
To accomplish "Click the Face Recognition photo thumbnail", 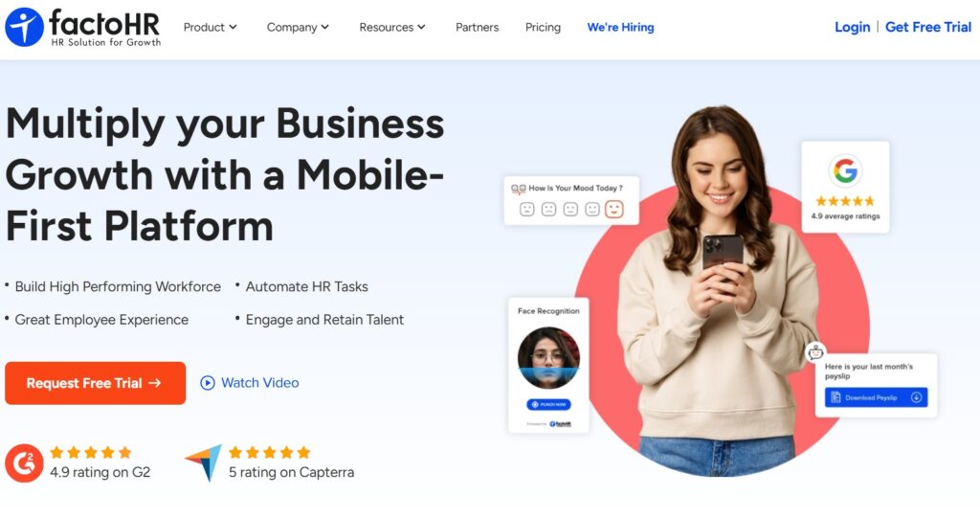I will pyautogui.click(x=548, y=358).
